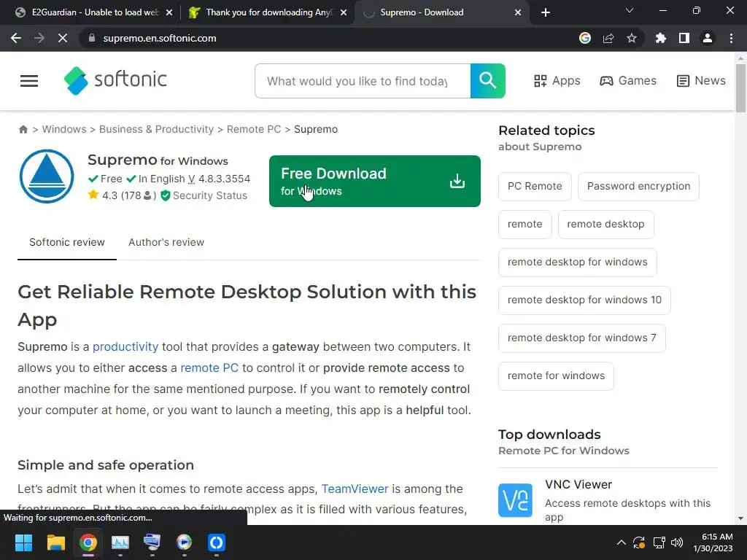Click Business & Productivity breadcrumb
Screen dimensions: 747x560
[156, 130]
